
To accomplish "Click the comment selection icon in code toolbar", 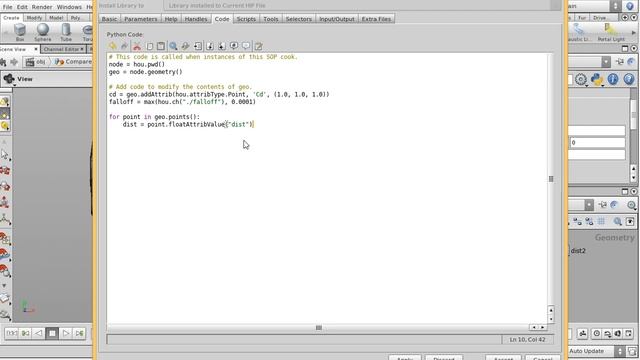I will tap(234, 46).
